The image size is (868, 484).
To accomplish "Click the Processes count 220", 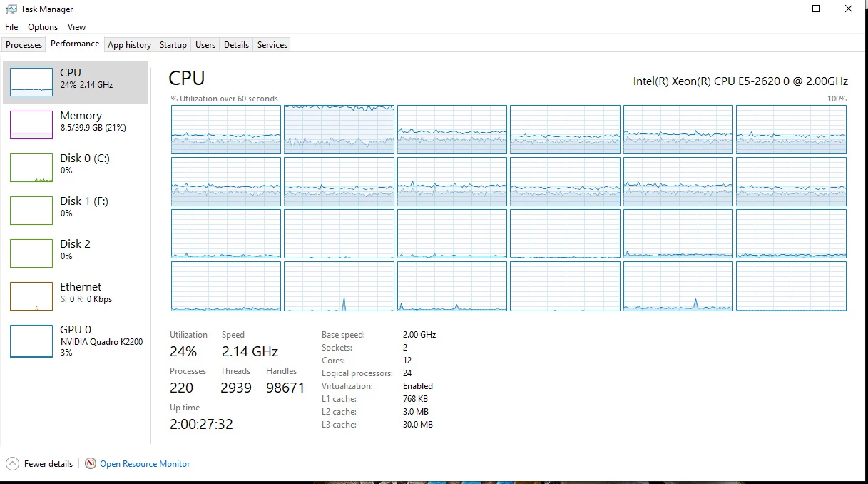I will [x=182, y=388].
